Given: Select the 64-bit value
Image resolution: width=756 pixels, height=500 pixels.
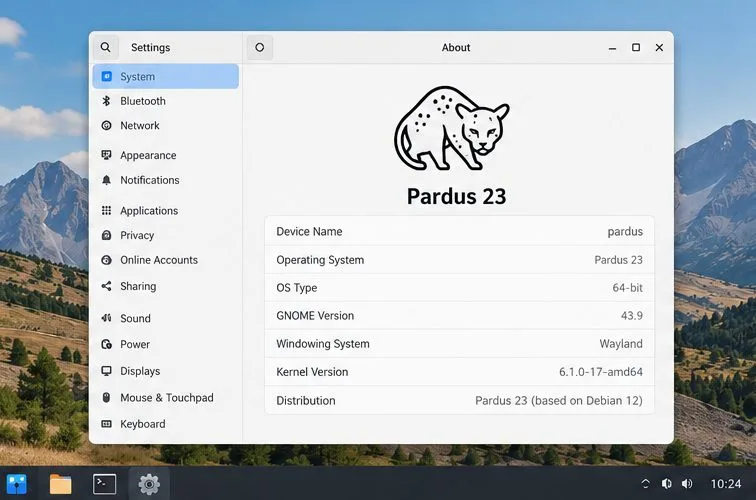Looking at the screenshot, I should pos(627,288).
